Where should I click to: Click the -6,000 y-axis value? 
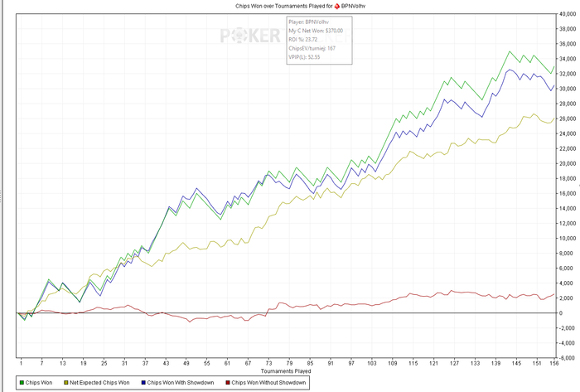[567, 358]
